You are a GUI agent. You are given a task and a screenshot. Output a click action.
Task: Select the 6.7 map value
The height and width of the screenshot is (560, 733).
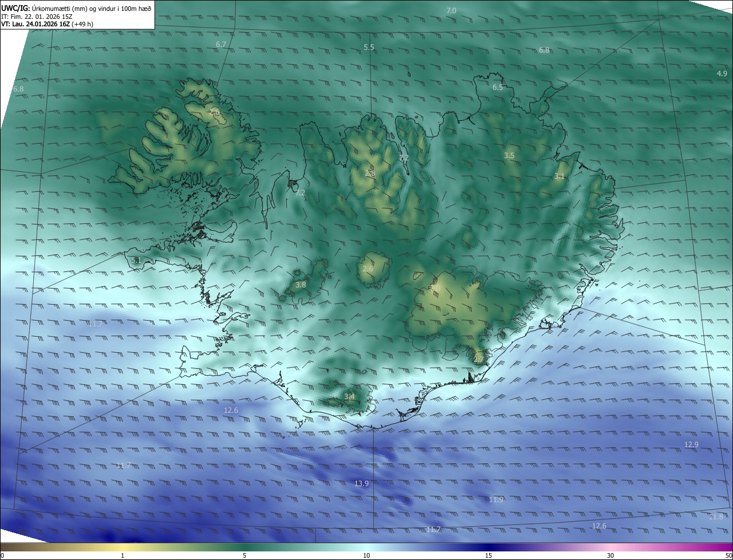click(x=221, y=44)
